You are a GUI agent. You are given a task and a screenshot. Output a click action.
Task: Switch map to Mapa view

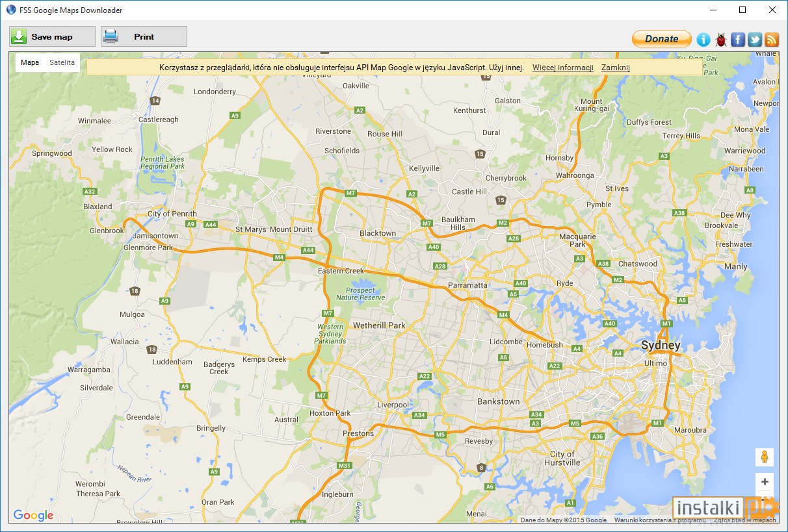click(x=30, y=62)
